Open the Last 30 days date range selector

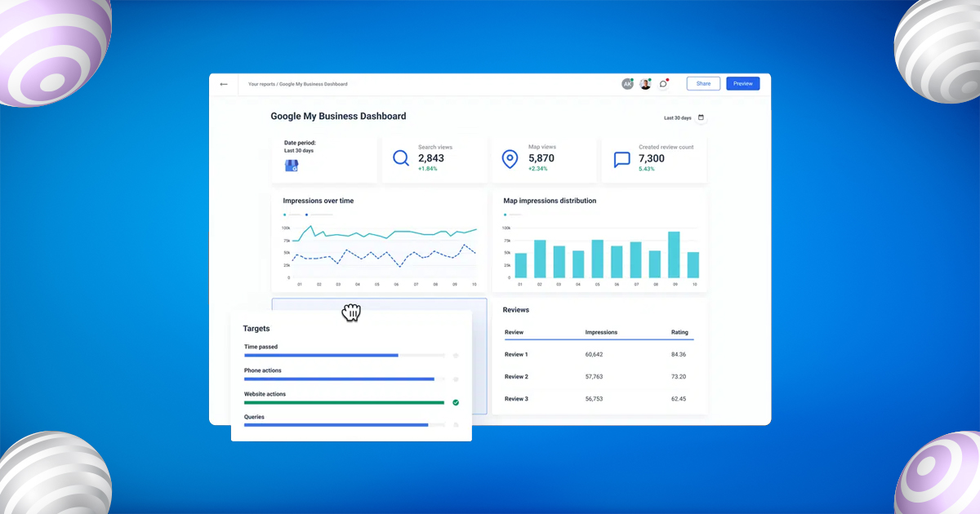677,117
